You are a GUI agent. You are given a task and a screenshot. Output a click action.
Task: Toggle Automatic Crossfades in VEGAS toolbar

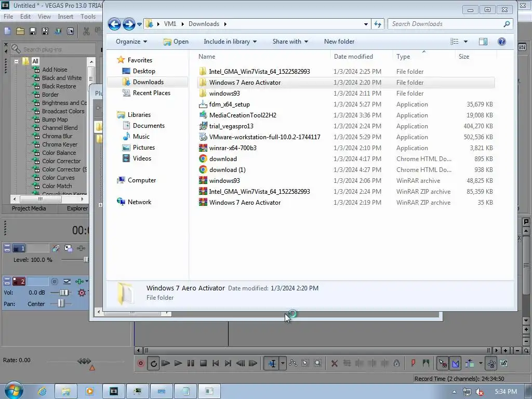pos(455,363)
